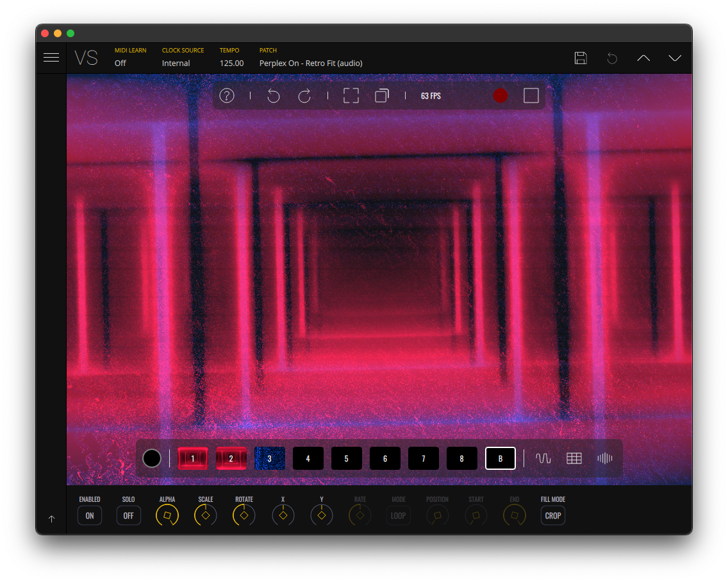
Task: Open the Patch name selector
Action: point(311,63)
